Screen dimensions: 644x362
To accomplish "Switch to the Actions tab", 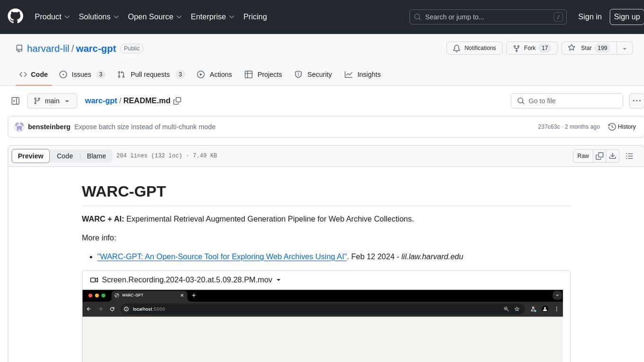I will pos(214,74).
